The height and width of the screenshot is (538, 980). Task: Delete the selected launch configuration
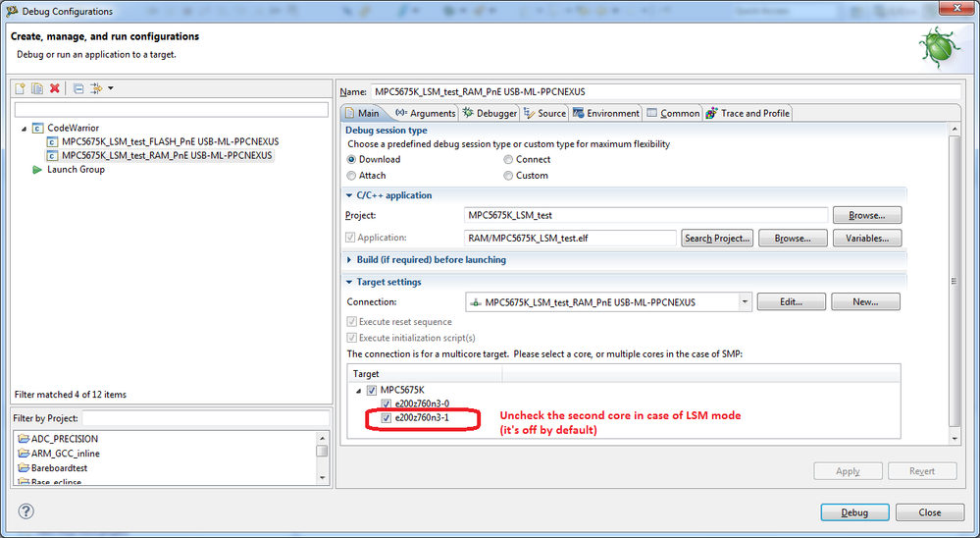click(55, 88)
